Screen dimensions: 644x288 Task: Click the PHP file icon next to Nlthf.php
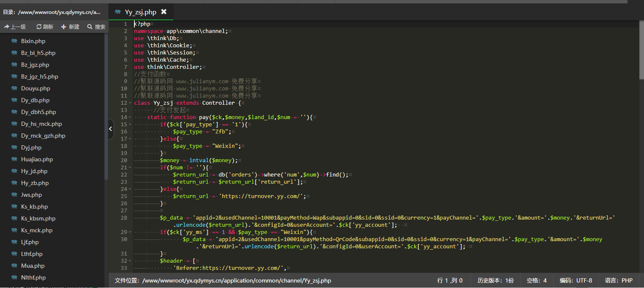click(14, 277)
